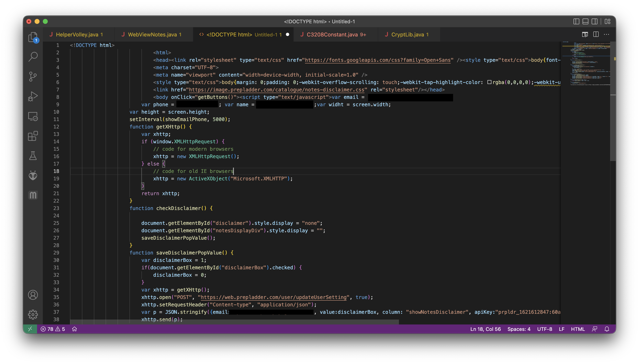This screenshot has height=364, width=639.
Task: Open the preview to the side
Action: point(585,35)
